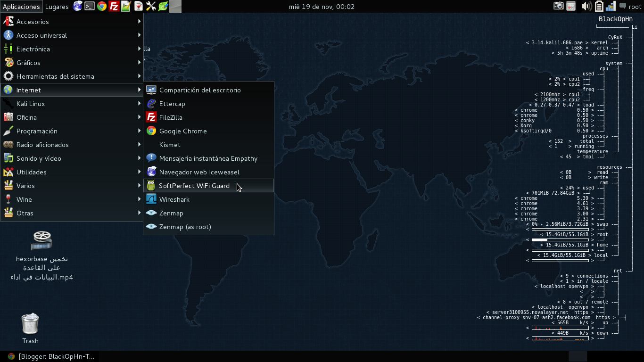Viewport: 644px width, 362px height.
Task: Click the screen recorder tray icon
Action: coord(571,6)
